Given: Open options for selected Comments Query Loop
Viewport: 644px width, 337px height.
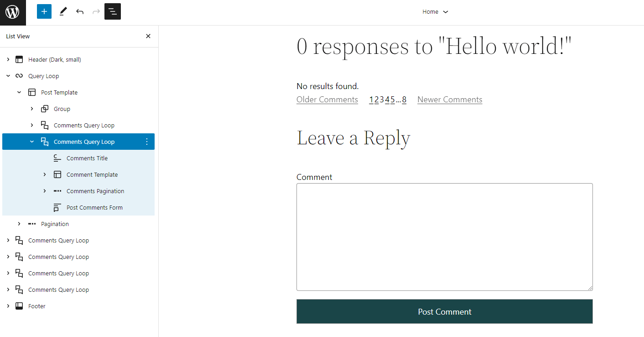Looking at the screenshot, I should pos(147,142).
